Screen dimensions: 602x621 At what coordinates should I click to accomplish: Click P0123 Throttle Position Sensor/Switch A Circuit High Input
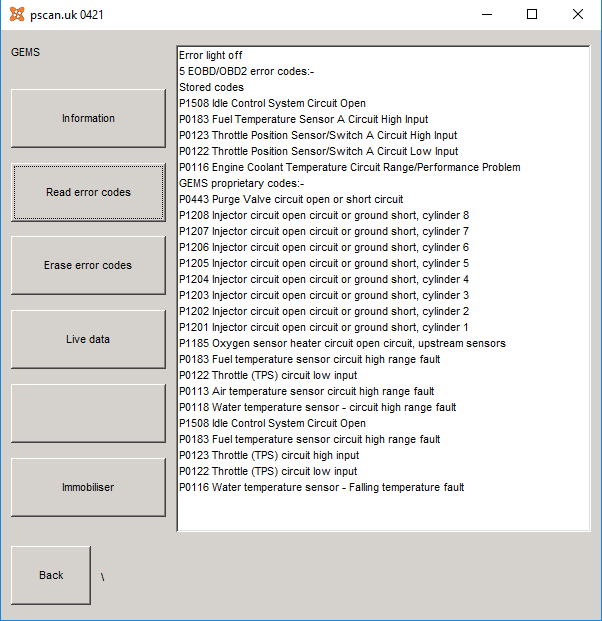point(318,135)
